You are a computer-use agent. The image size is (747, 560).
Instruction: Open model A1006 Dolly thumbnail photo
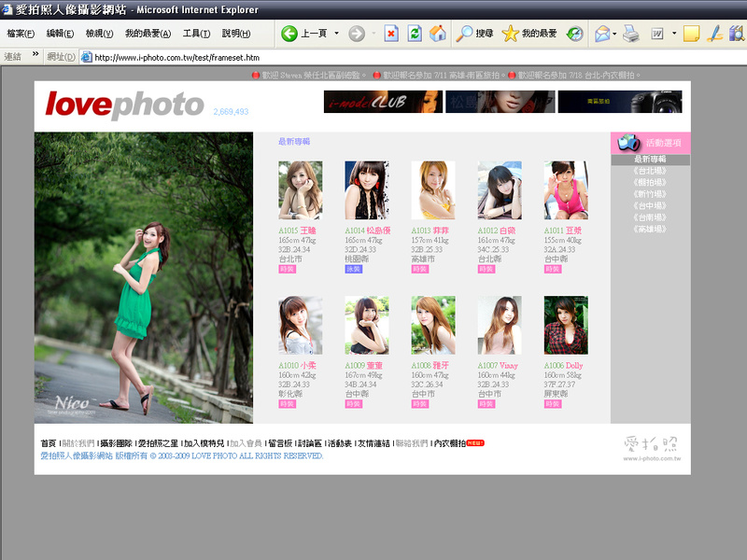(566, 325)
